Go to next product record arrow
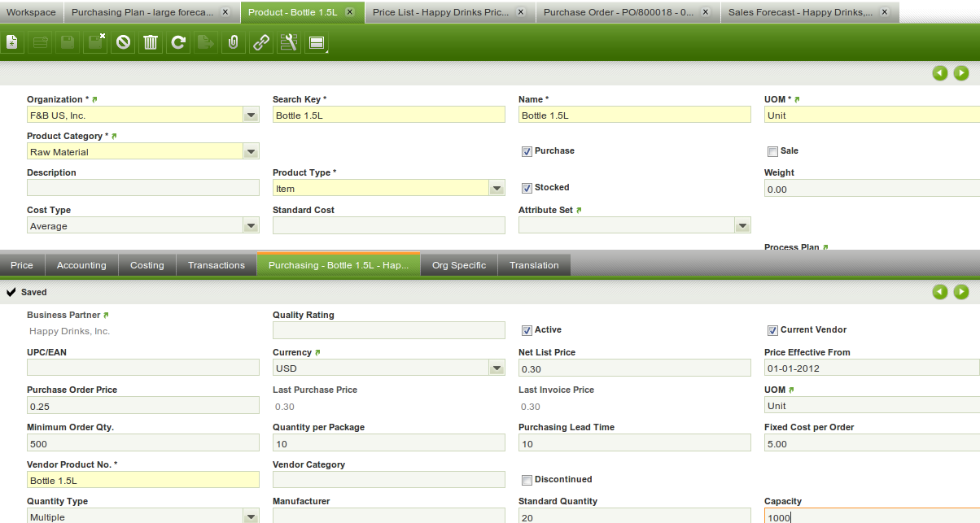Image resolution: width=980 pixels, height=523 pixels. [x=961, y=73]
